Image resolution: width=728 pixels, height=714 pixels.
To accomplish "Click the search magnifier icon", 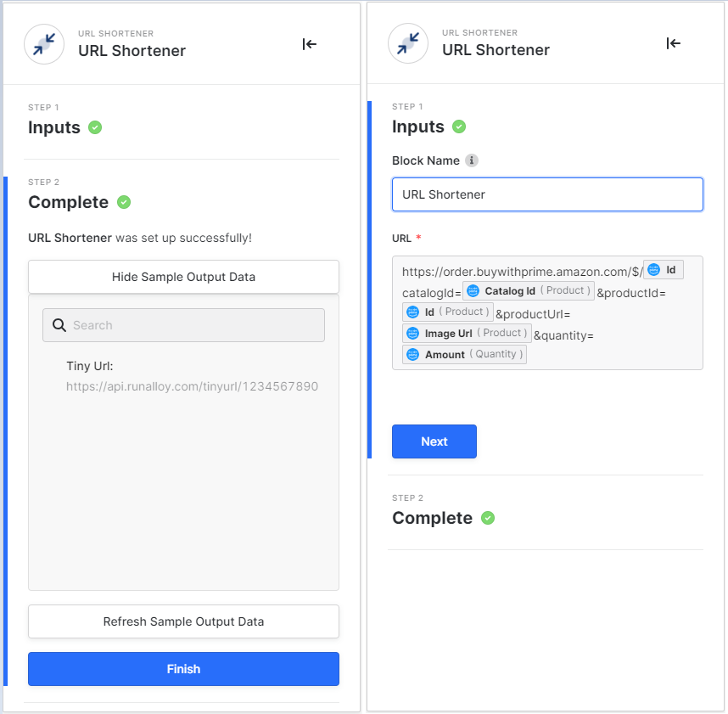I will click(59, 325).
